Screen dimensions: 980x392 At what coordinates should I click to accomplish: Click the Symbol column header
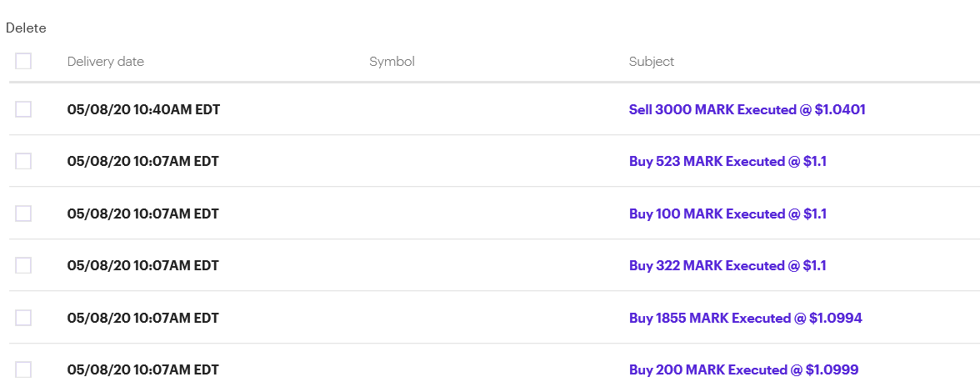pos(392,62)
